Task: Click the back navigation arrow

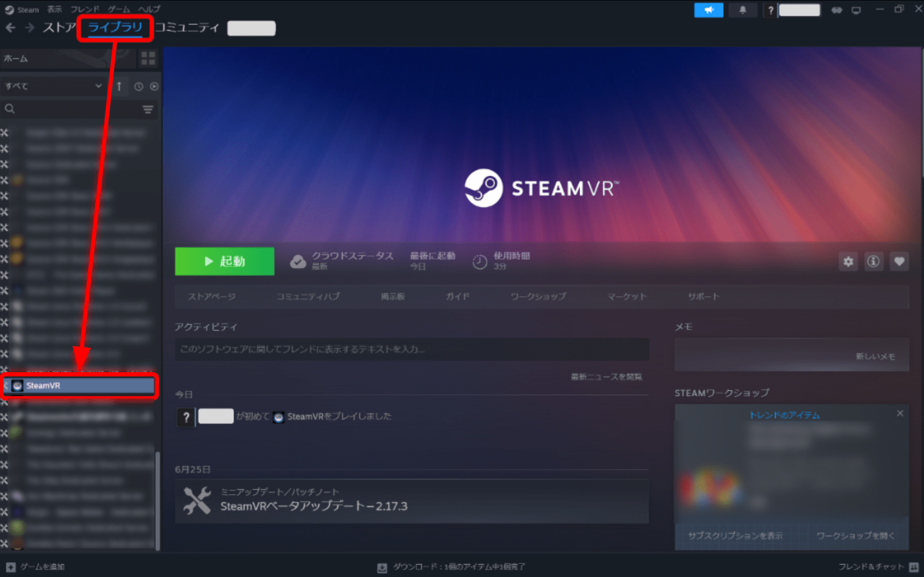Action: click(10, 27)
